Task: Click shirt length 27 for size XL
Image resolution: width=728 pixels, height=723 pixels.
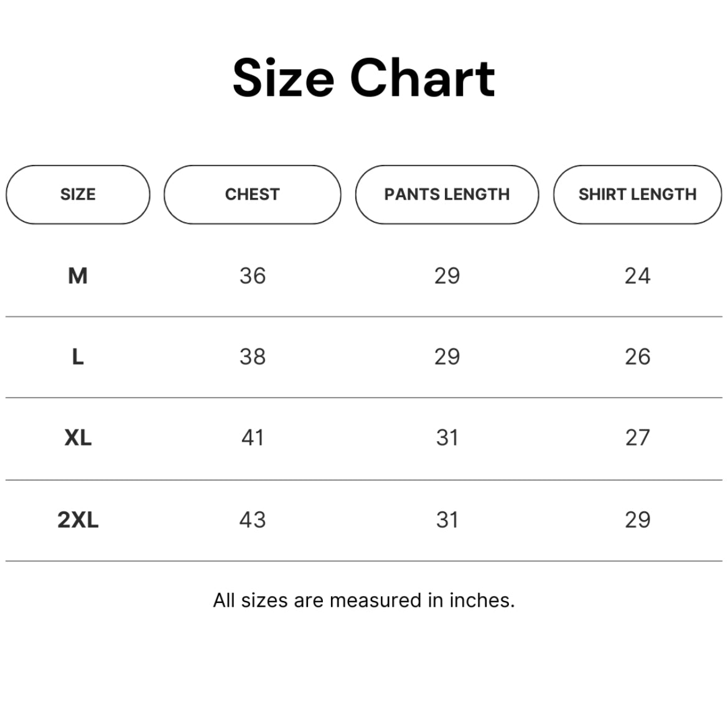Action: click(x=637, y=438)
